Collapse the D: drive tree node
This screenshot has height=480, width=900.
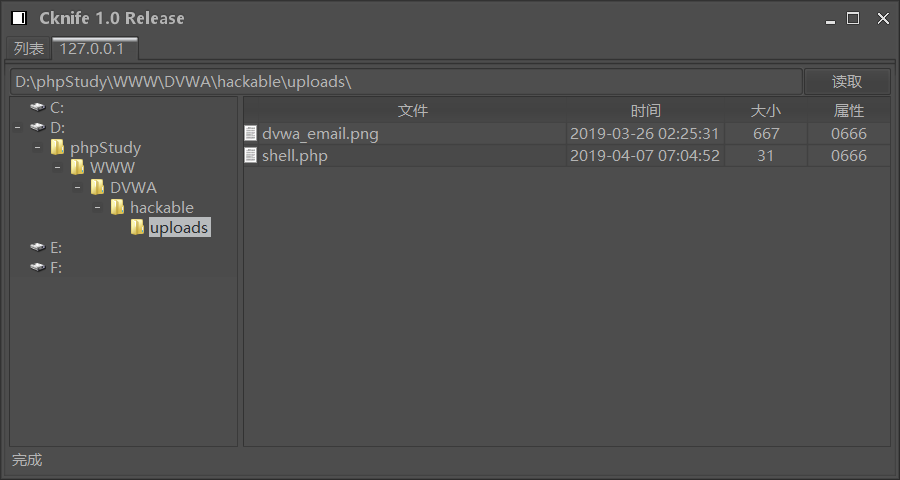coord(18,127)
